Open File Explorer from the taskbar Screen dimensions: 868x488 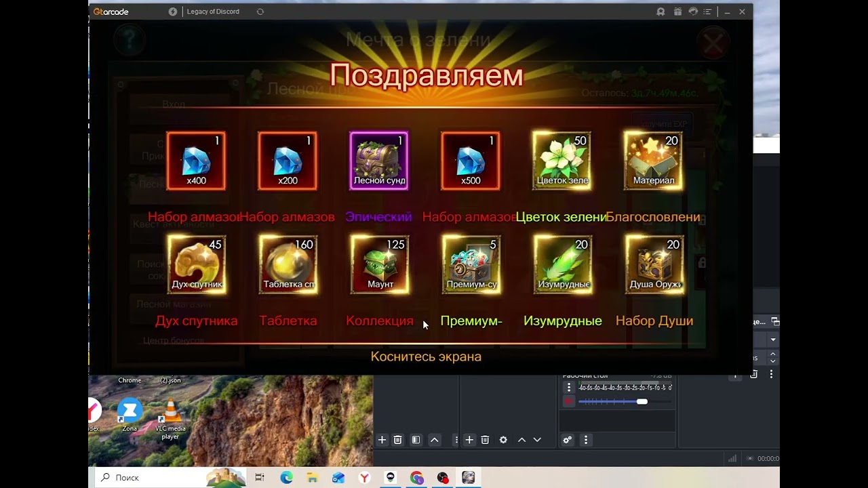(312, 478)
